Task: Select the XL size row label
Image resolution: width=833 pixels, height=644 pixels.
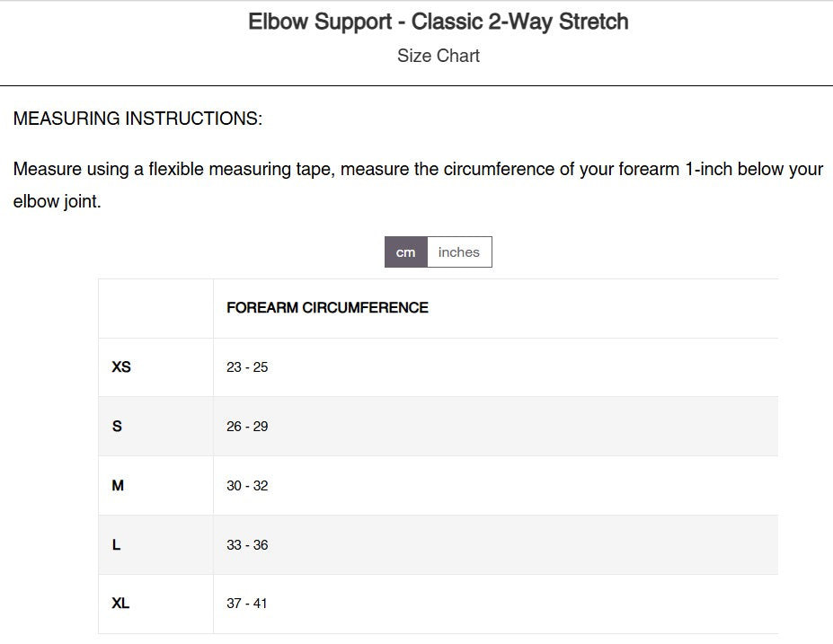Action: pyautogui.click(x=120, y=603)
